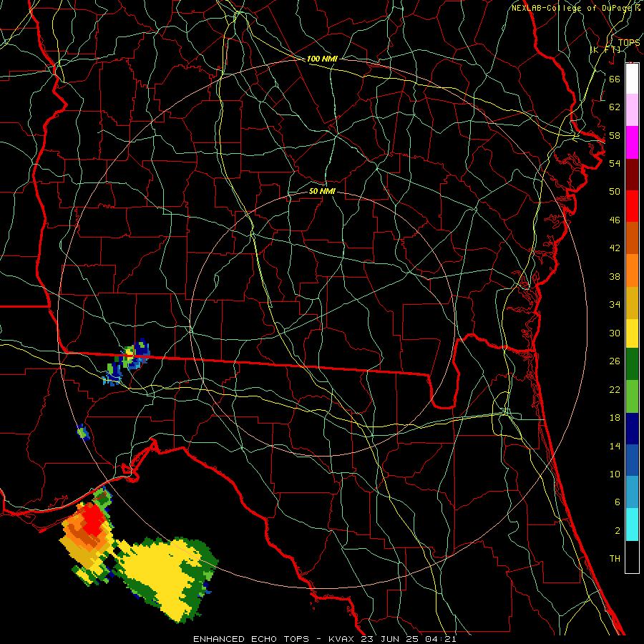Click the "50" legend label
Image resolution: width=644 pixels, height=644 pixels.
click(x=615, y=192)
